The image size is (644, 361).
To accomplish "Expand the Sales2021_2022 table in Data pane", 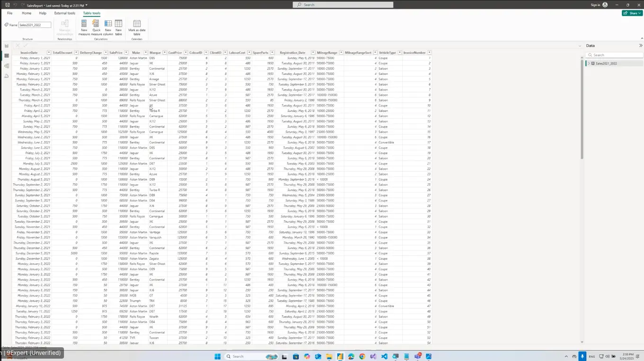I will [589, 63].
